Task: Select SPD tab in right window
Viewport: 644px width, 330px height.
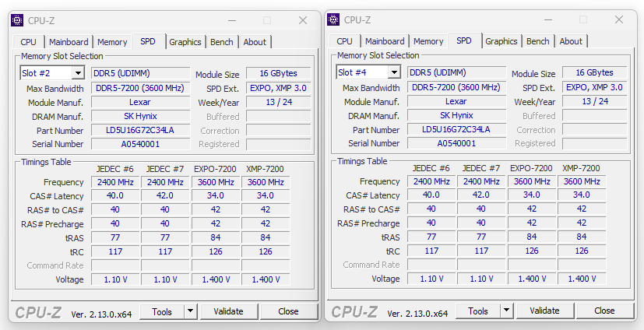Action: coord(464,40)
